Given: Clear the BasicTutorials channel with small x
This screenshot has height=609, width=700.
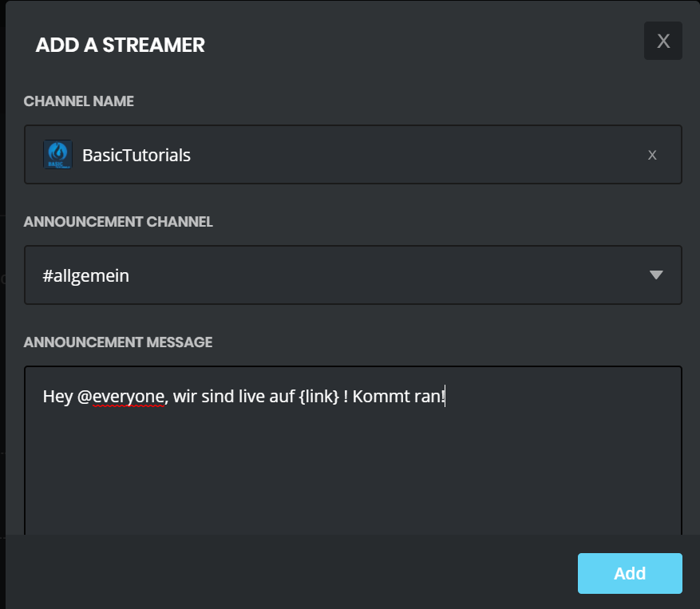Looking at the screenshot, I should pos(652,155).
